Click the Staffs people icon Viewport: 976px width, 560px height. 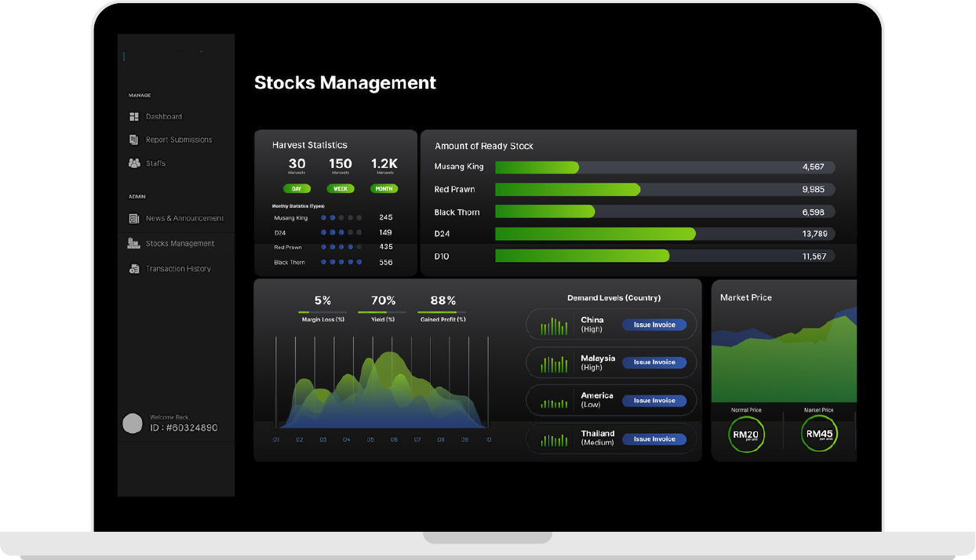[x=133, y=163]
